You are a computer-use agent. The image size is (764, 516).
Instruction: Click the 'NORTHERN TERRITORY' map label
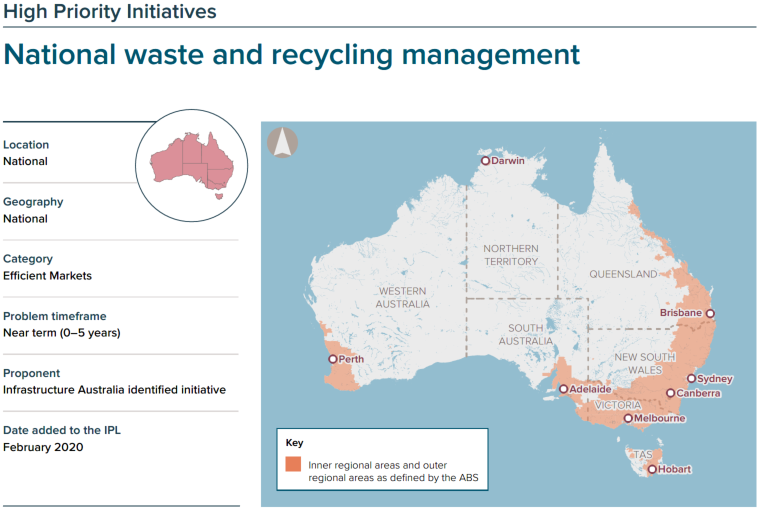[x=511, y=255]
